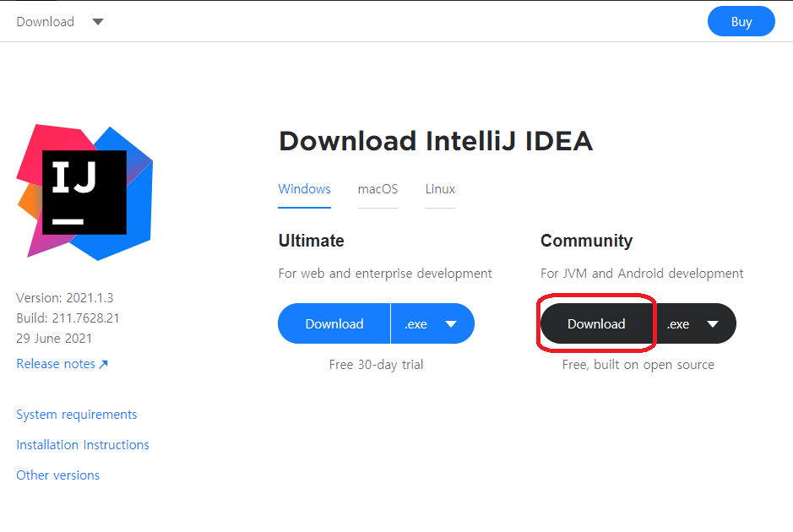Click the IntelliJ IDEA logo
793x532 pixels.
point(84,193)
